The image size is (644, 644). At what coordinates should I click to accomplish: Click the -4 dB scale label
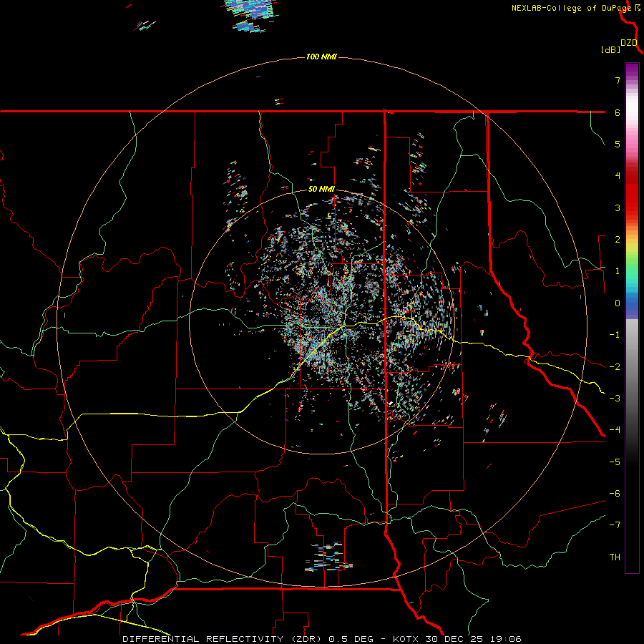click(615, 430)
